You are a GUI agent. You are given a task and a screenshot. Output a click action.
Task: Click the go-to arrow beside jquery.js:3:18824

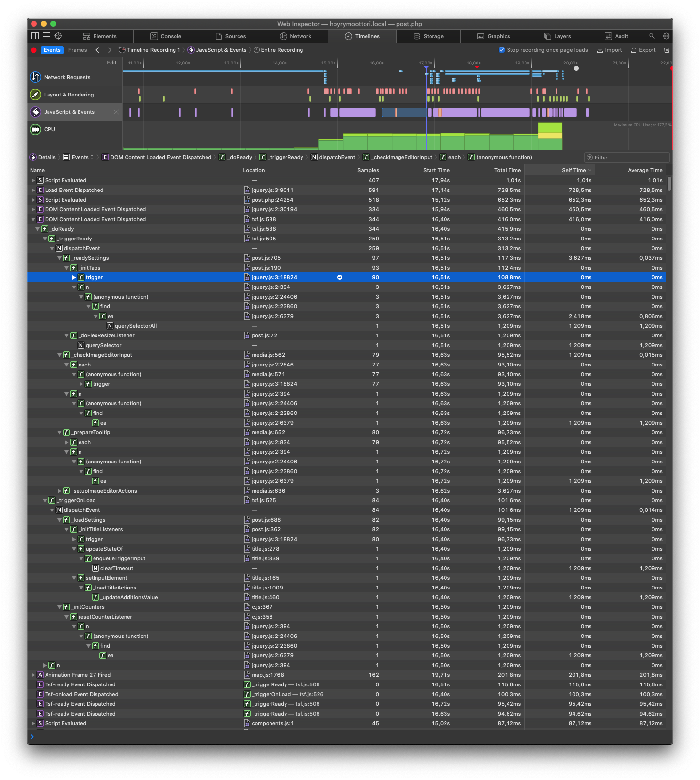coord(340,277)
